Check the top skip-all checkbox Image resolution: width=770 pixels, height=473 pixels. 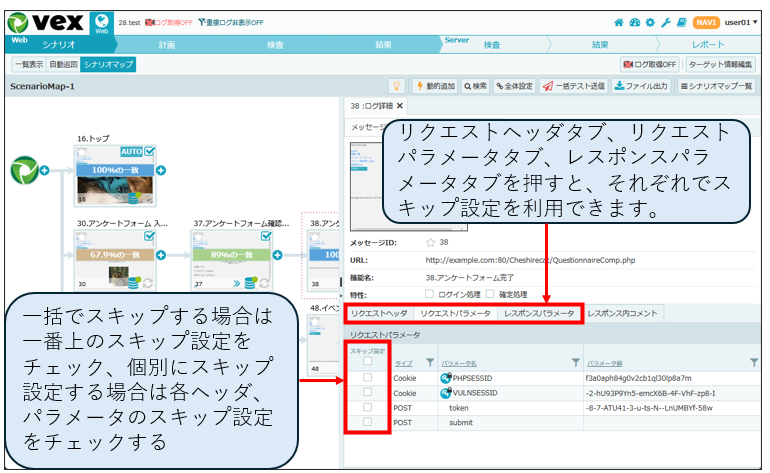tap(367, 361)
